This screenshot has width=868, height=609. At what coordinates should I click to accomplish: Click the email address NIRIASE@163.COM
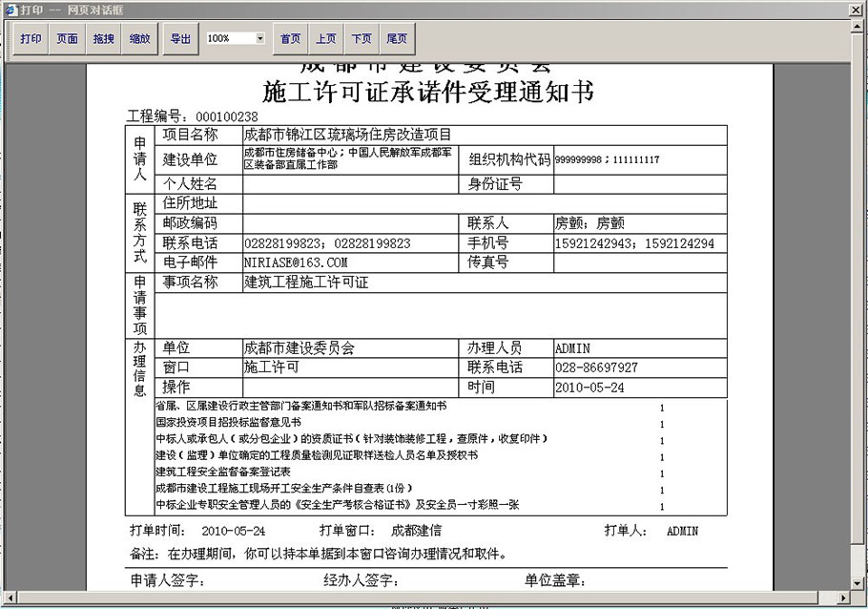(x=296, y=262)
